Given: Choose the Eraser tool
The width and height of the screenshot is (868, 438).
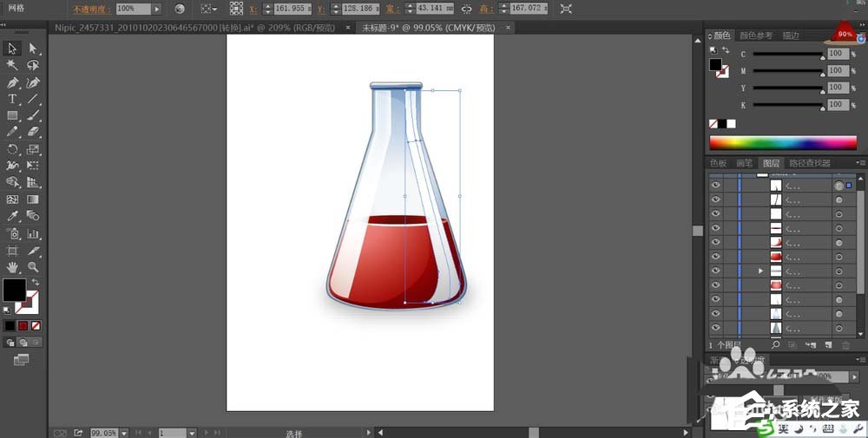Looking at the screenshot, I should tap(33, 132).
